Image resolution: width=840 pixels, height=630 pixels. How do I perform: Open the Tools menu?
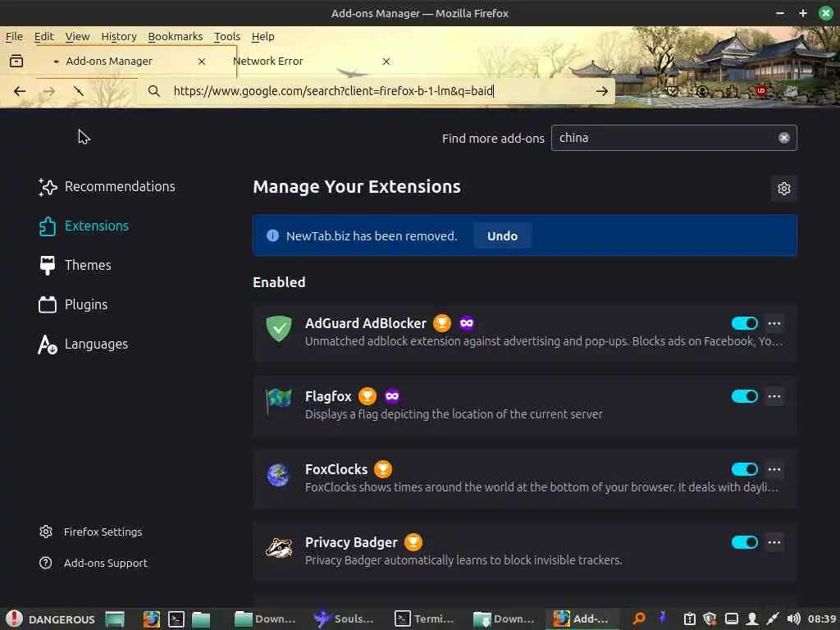pyautogui.click(x=227, y=36)
